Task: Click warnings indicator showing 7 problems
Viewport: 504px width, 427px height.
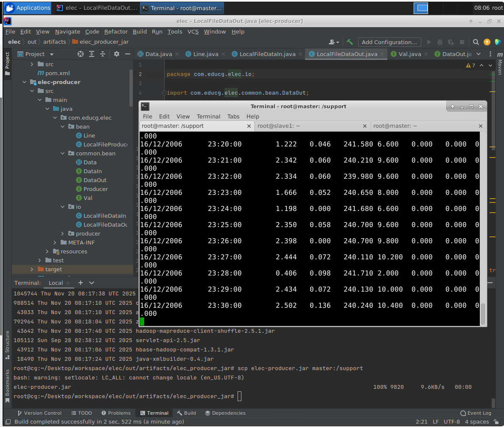Action: pos(470,65)
